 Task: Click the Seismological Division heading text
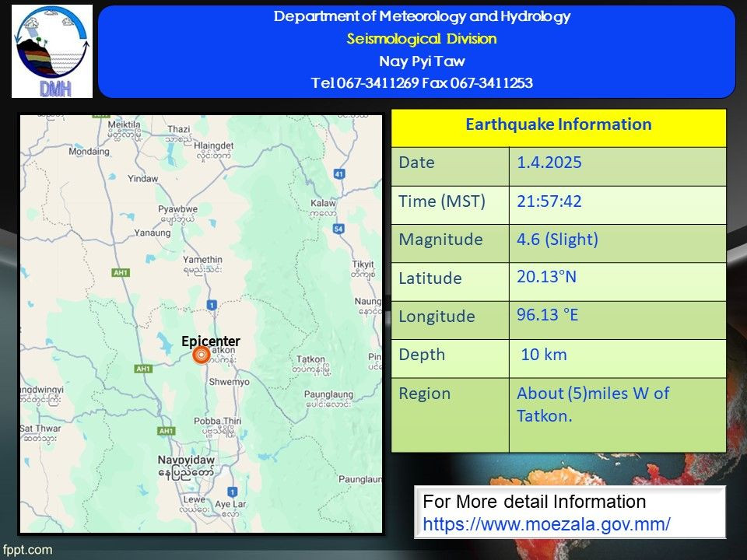click(x=422, y=39)
